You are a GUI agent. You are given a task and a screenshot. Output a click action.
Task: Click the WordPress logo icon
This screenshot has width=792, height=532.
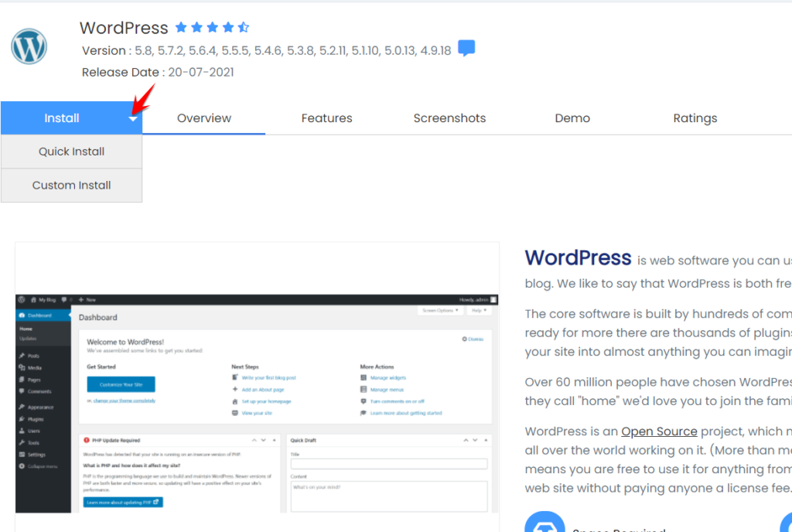point(29,46)
